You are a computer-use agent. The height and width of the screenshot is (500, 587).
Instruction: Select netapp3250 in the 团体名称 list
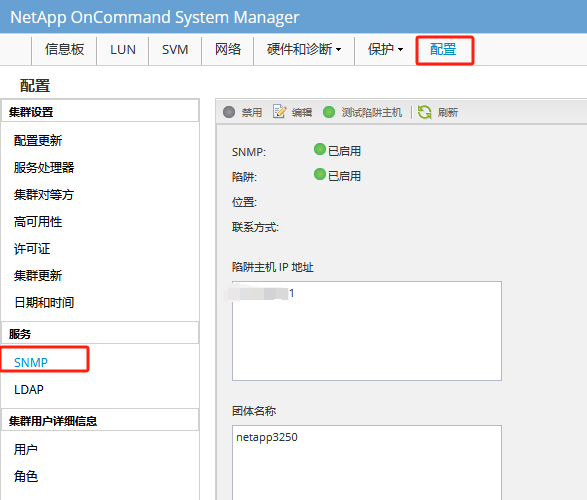tap(267, 437)
